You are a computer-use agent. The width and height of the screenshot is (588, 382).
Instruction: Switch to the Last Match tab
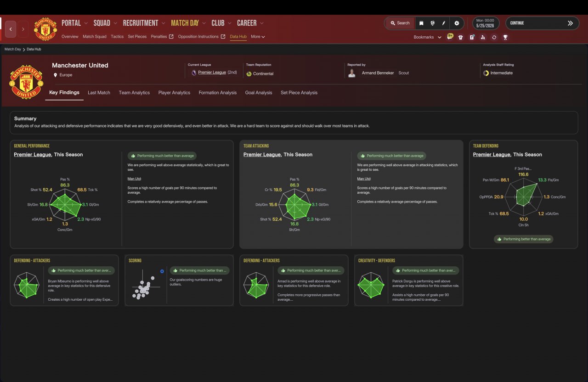pyautogui.click(x=99, y=93)
